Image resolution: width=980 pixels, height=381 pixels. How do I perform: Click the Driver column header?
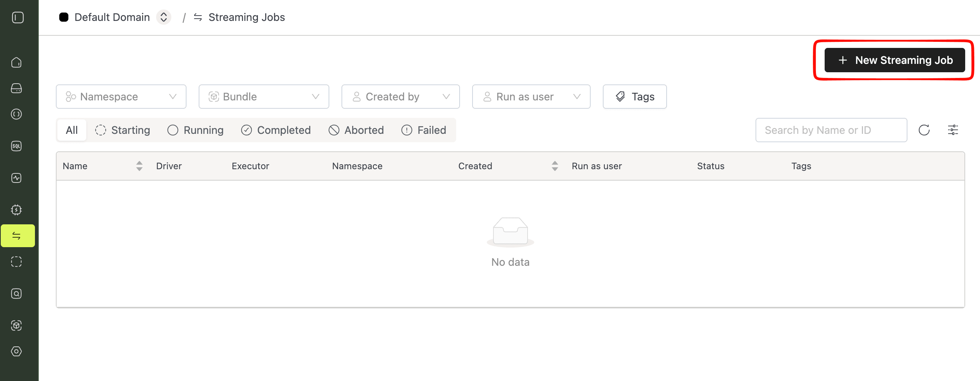pyautogui.click(x=169, y=166)
